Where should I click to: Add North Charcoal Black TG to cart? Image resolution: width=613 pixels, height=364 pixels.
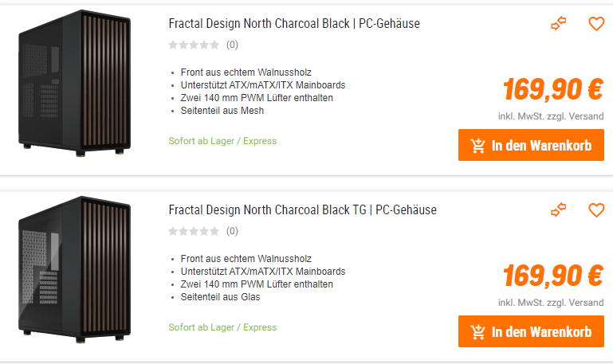[531, 332]
